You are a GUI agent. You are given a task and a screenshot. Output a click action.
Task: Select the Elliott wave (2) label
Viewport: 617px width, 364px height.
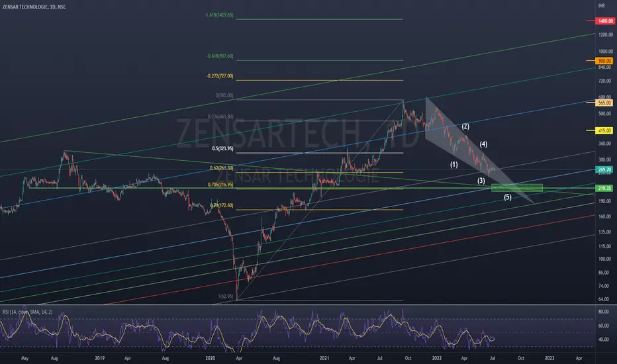click(x=465, y=126)
